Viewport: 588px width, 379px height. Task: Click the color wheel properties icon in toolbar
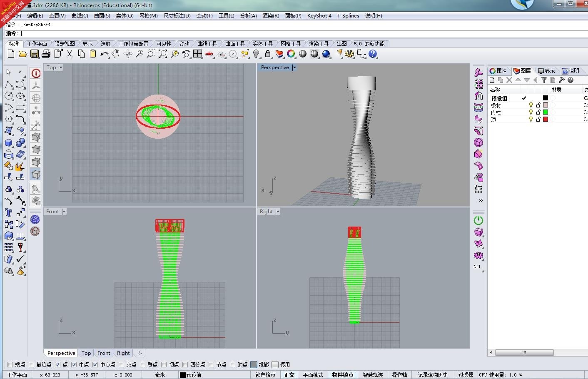point(291,54)
